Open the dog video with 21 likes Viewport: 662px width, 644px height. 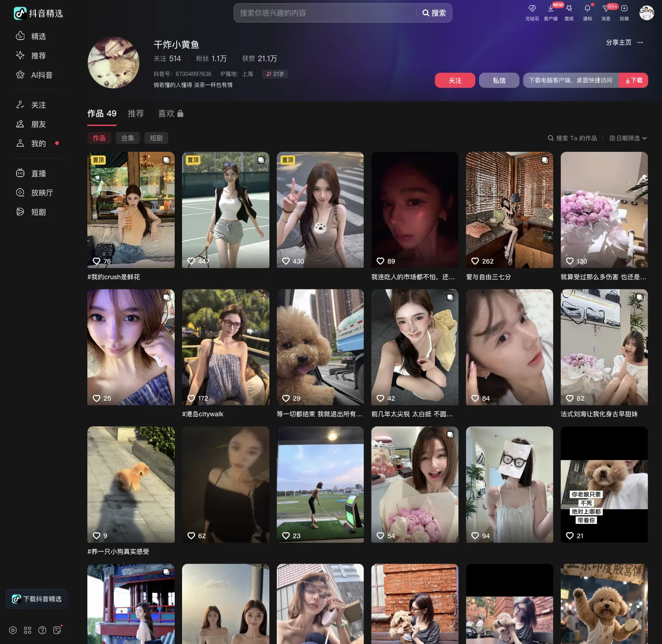(x=605, y=484)
